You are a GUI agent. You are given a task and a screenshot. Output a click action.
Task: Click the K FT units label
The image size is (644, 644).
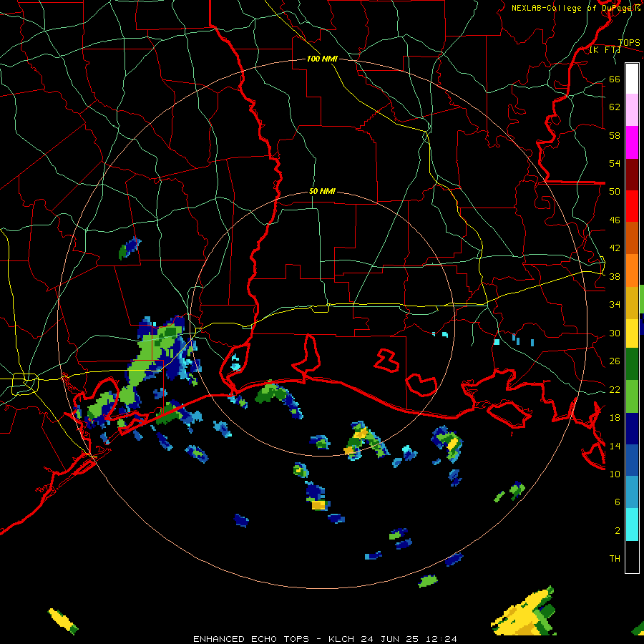tap(605, 49)
